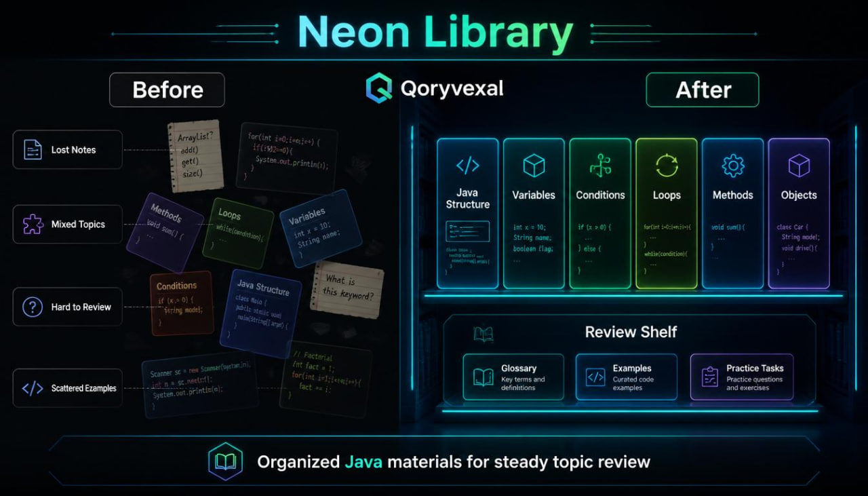Click 'boolean flag;' in Variables book
868x496 pixels.
[533, 248]
